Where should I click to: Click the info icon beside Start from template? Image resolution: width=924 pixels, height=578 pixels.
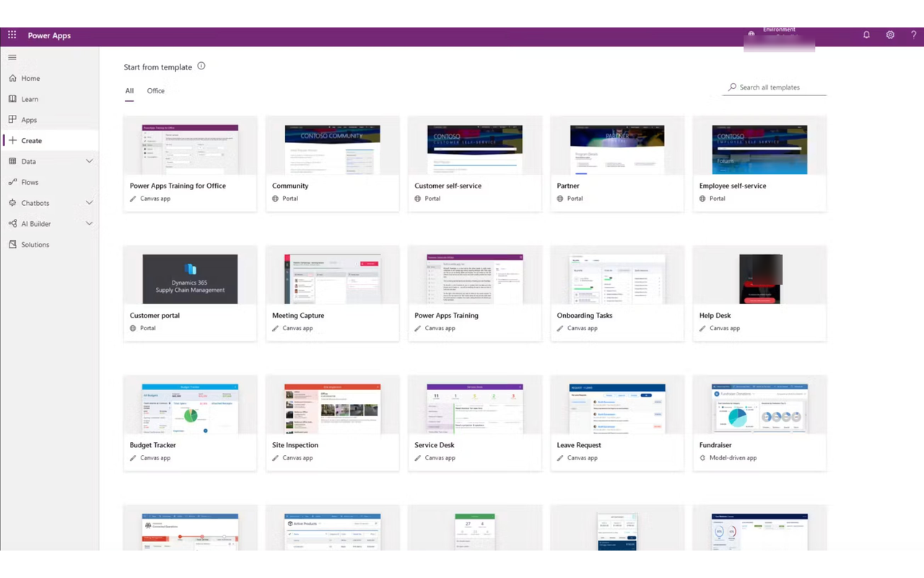201,66
